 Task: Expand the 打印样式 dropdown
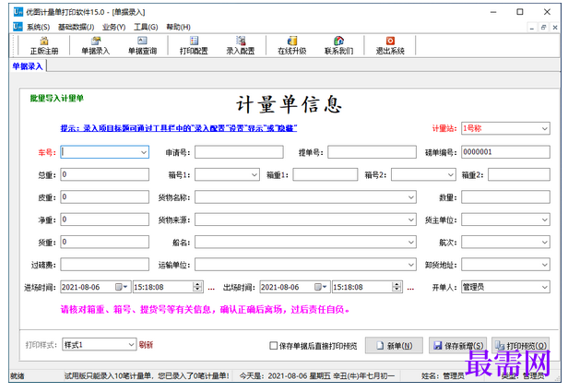[132, 345]
